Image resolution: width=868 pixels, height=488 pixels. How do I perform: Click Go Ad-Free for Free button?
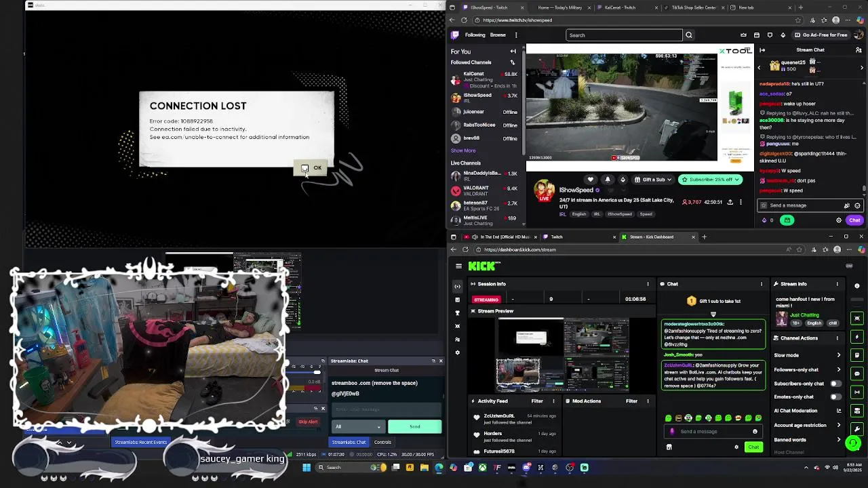[820, 35]
